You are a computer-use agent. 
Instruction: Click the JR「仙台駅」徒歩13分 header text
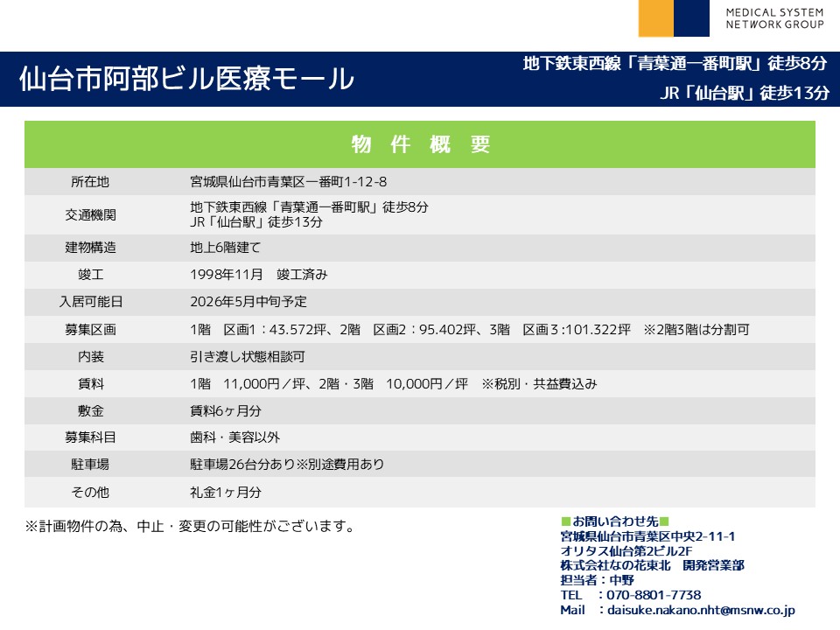pyautogui.click(x=744, y=94)
